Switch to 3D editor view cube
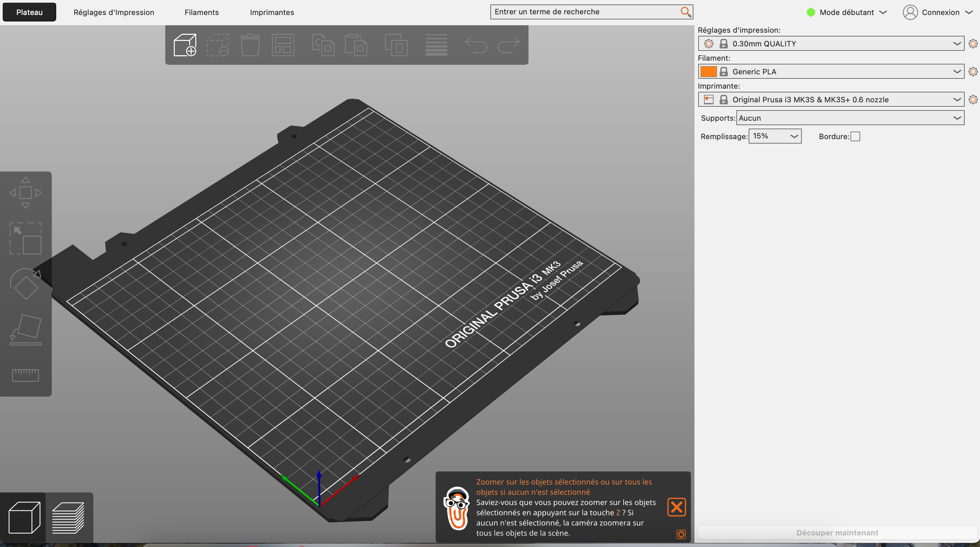This screenshot has height=547, width=980. (24, 518)
